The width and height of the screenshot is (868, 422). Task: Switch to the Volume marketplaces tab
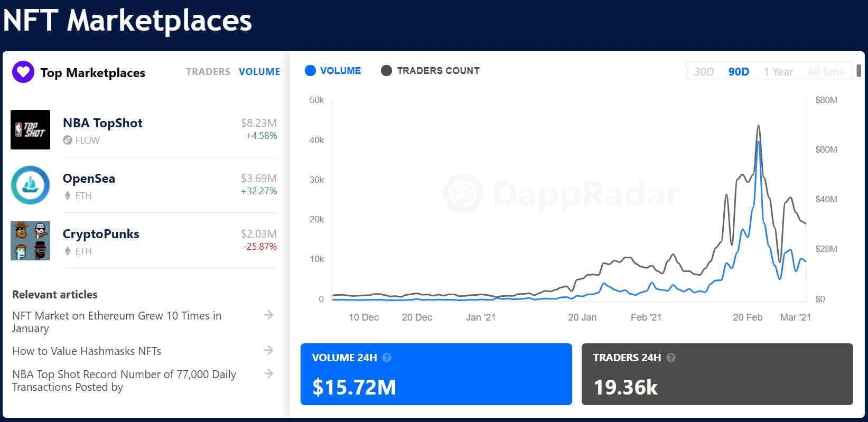click(x=259, y=72)
